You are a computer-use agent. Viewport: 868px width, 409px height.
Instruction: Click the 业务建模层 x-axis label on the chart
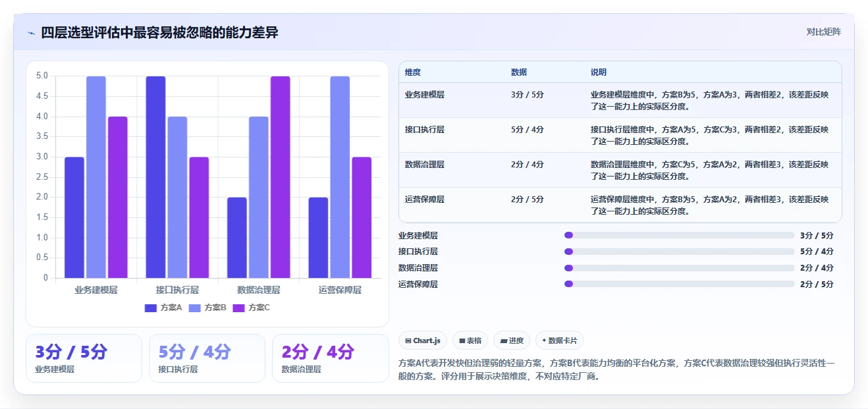pyautogui.click(x=96, y=290)
